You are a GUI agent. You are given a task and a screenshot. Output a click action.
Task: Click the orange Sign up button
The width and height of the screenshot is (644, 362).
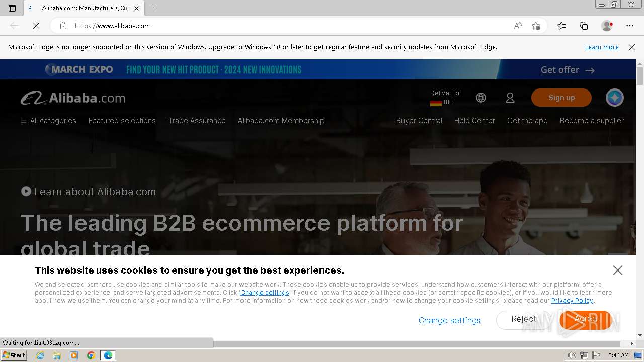click(x=561, y=98)
